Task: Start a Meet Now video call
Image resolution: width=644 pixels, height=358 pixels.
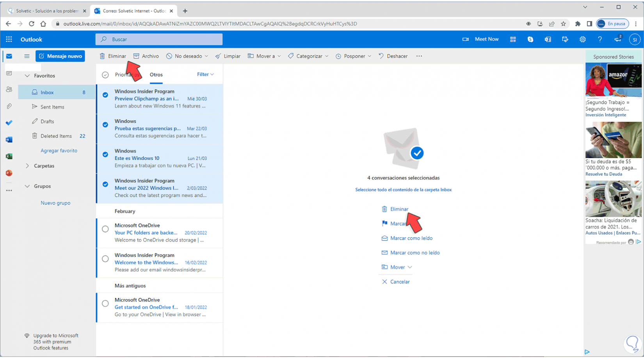Action: click(480, 39)
